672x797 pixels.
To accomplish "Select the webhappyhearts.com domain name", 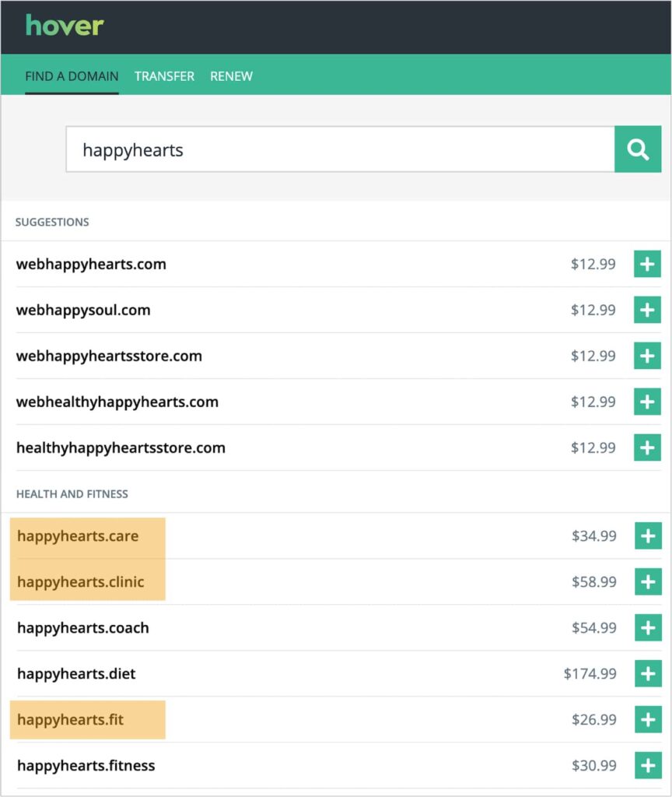I will click(x=91, y=265).
